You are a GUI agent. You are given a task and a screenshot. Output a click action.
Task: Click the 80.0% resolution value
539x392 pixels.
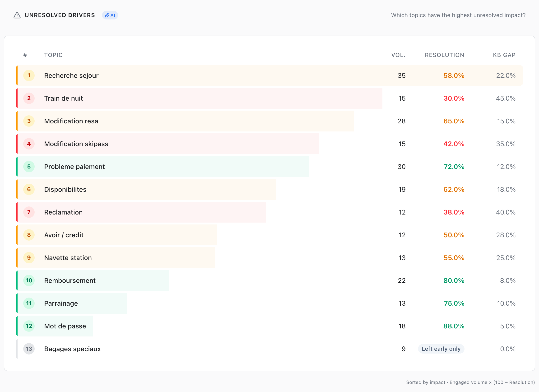coord(454,280)
